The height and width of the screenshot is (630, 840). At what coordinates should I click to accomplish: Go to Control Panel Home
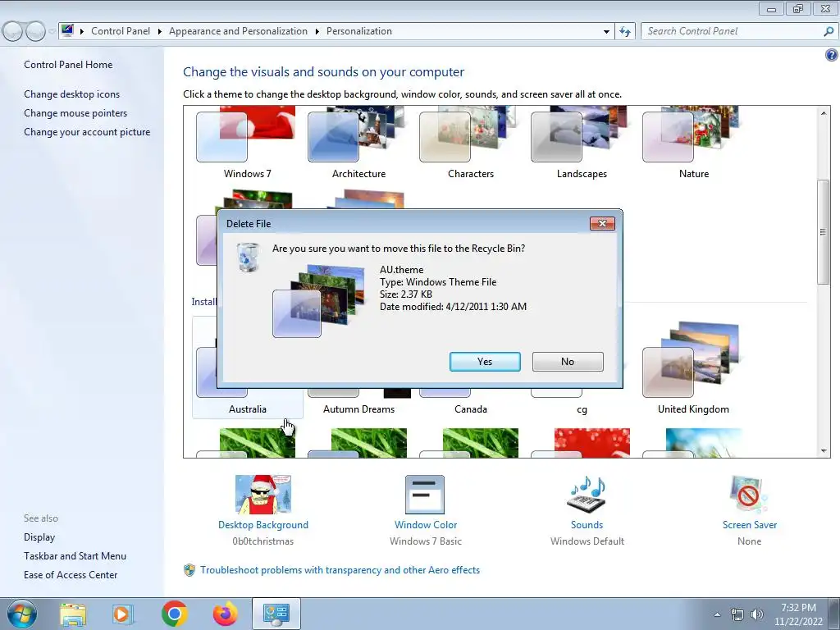pos(68,64)
